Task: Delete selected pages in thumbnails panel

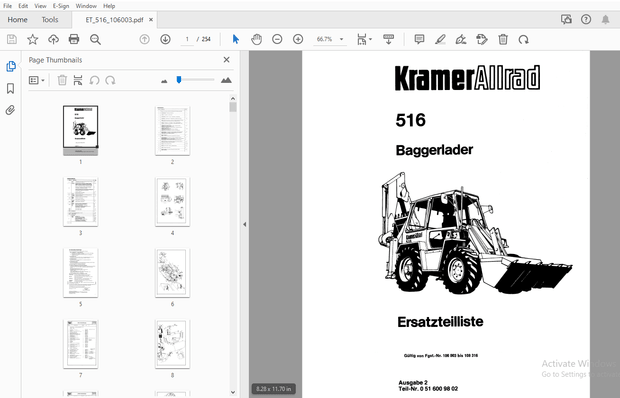Action: pos(62,80)
